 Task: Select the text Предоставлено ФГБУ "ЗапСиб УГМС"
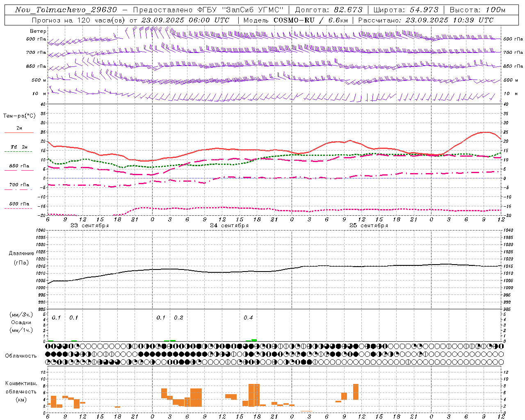[x=208, y=10]
